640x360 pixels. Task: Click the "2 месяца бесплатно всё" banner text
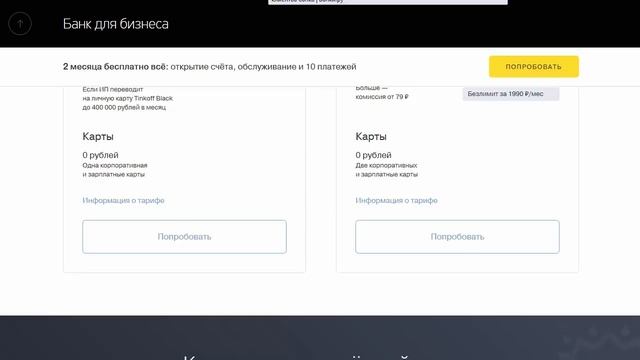(116, 67)
